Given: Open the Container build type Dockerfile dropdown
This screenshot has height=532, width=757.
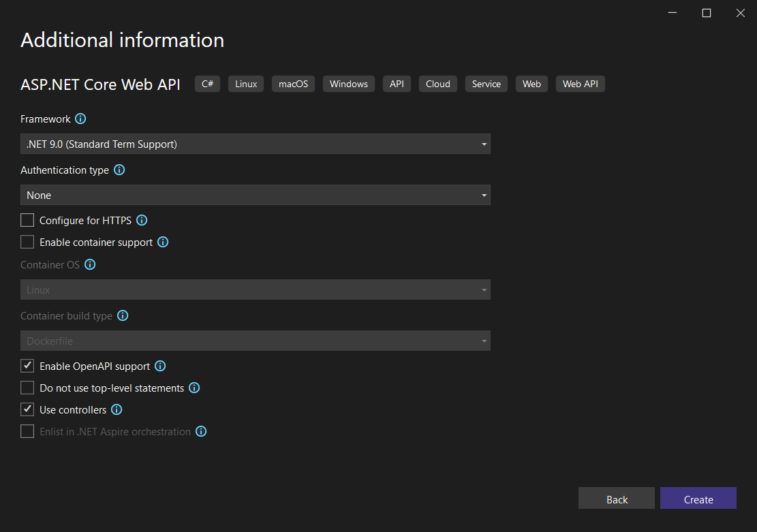Looking at the screenshot, I should 256,341.
